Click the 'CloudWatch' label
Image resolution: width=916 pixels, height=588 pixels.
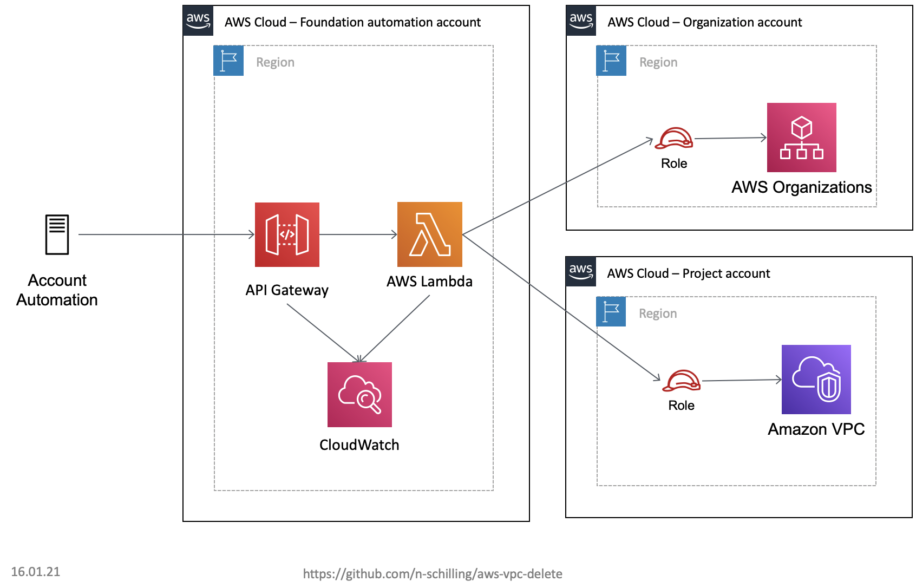[359, 445]
